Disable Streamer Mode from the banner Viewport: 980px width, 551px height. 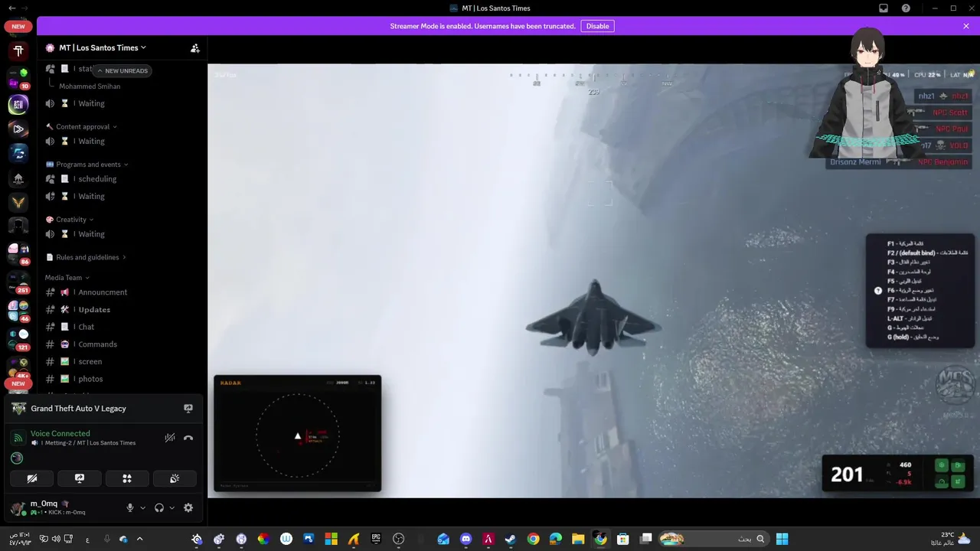(597, 26)
